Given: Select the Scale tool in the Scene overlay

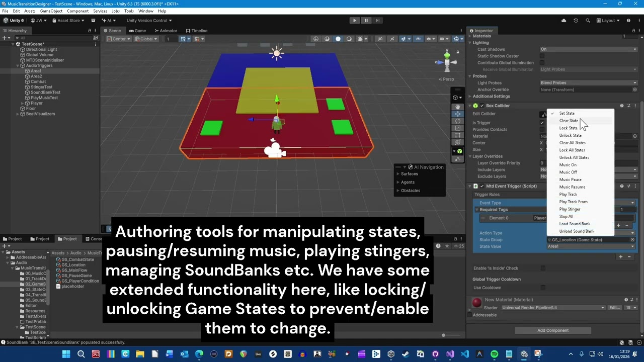Looking at the screenshot, I should 457,128.
